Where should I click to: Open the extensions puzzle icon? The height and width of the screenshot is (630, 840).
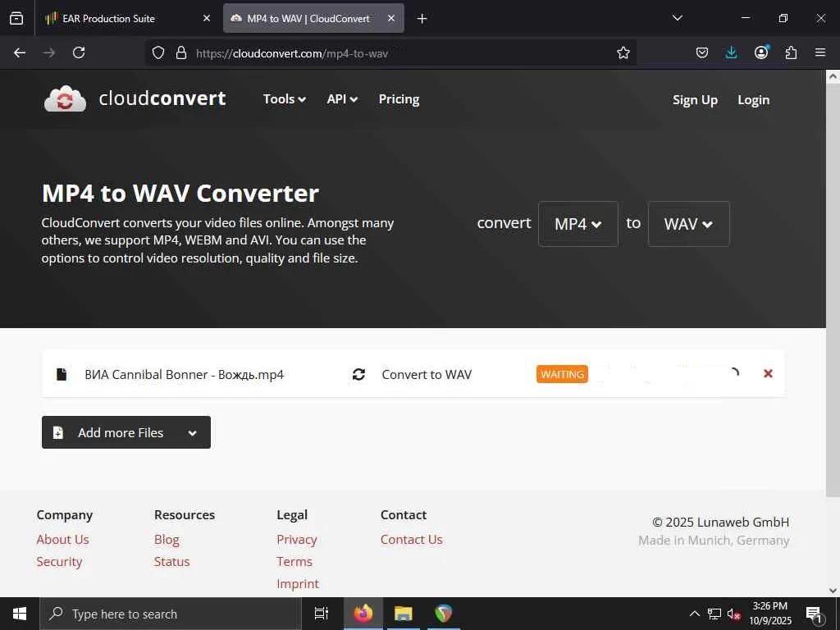791,52
